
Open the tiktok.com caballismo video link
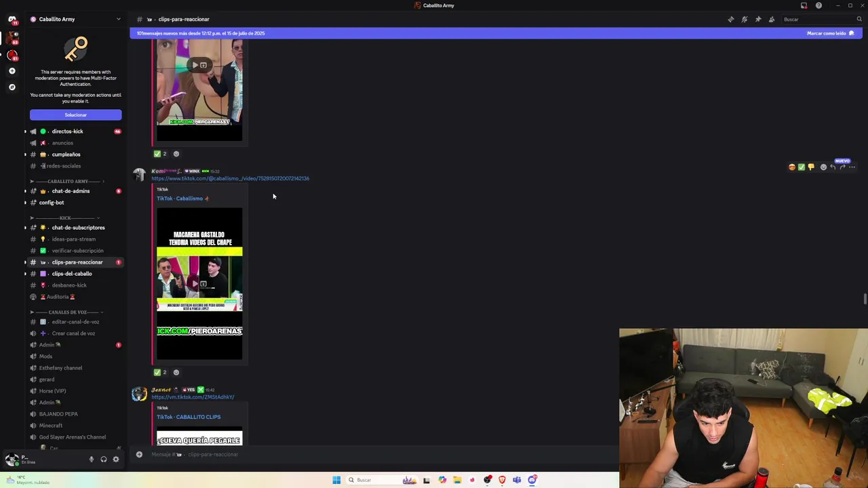[x=231, y=178]
